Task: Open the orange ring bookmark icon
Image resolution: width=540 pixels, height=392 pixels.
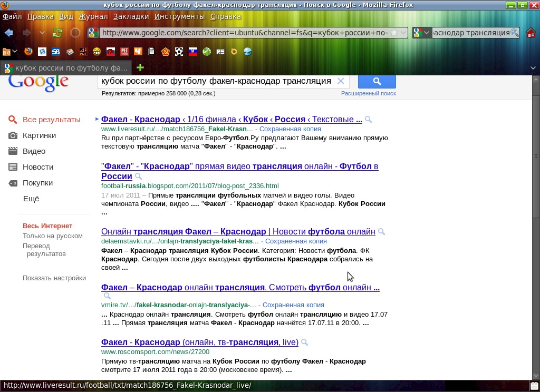Action: coord(234,52)
